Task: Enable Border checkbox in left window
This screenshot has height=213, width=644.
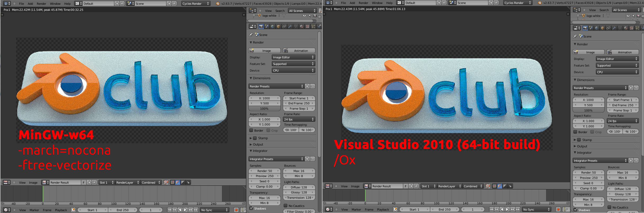Action: click(251, 130)
